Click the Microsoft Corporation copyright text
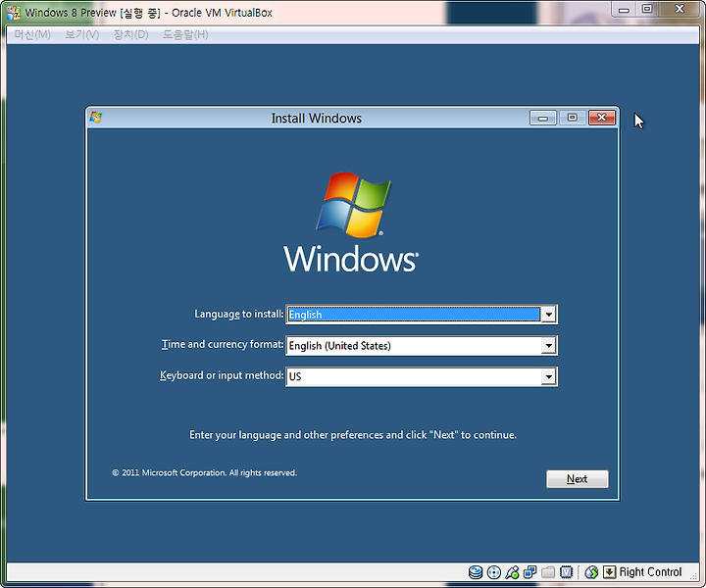Screen dimensions: 706x588 204,472
